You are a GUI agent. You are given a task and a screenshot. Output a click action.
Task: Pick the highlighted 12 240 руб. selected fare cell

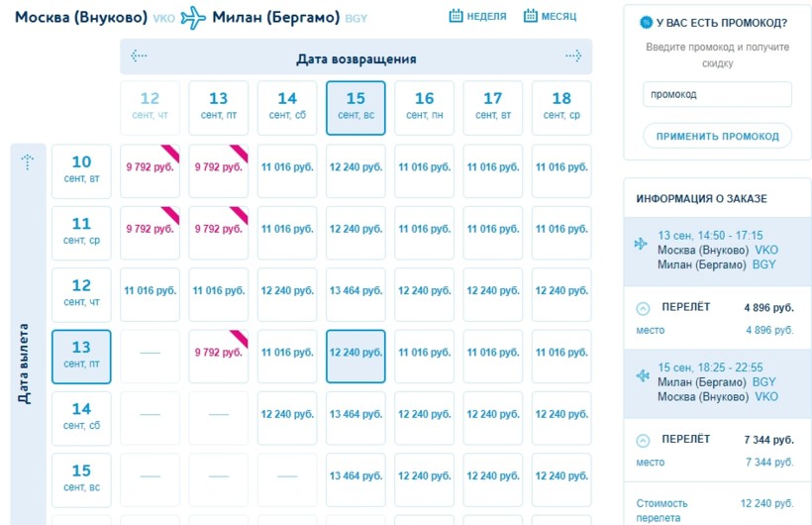[x=355, y=353]
